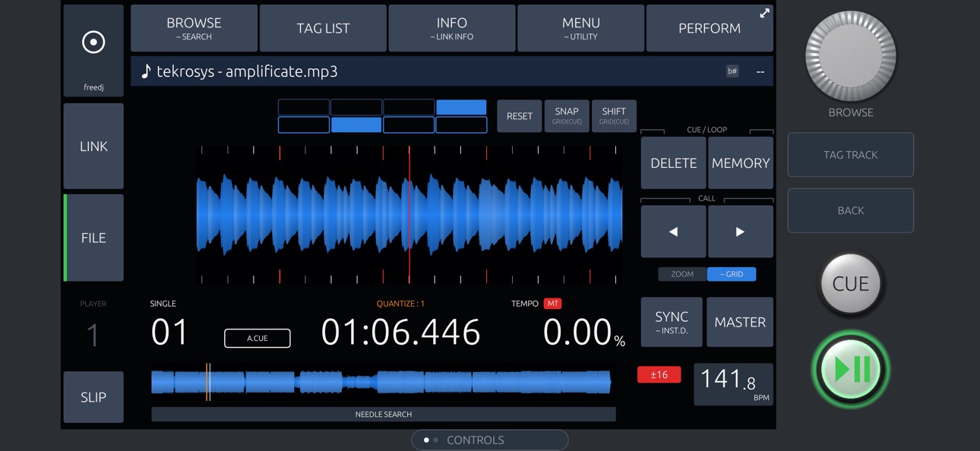The image size is (980, 451).
Task: Toggle SHIFT GRID(CUE)
Action: (614, 116)
